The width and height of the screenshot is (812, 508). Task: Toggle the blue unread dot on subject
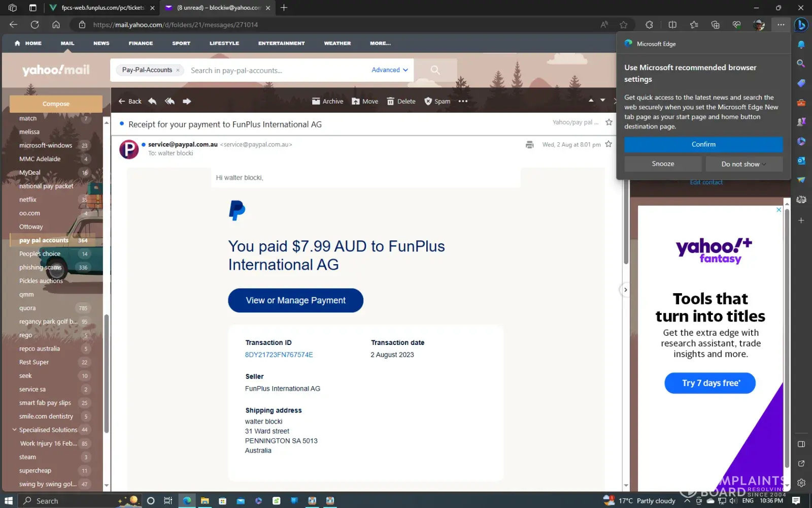click(122, 124)
